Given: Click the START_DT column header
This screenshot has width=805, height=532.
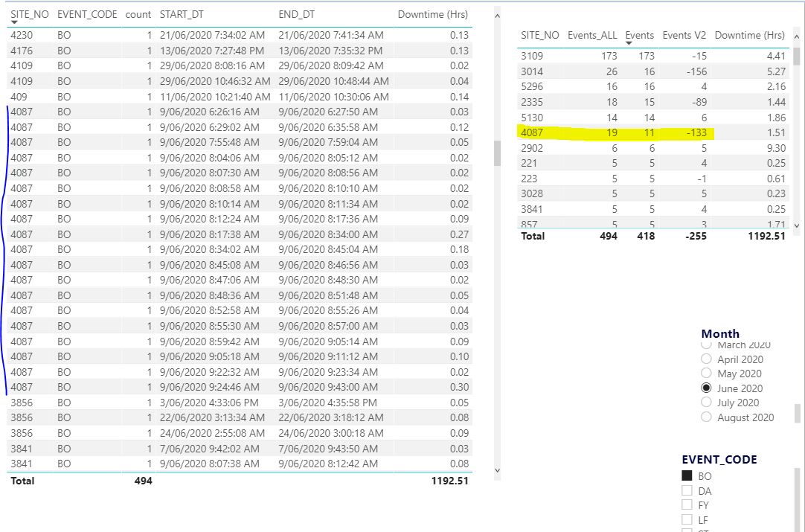Looking at the screenshot, I should 182,14.
